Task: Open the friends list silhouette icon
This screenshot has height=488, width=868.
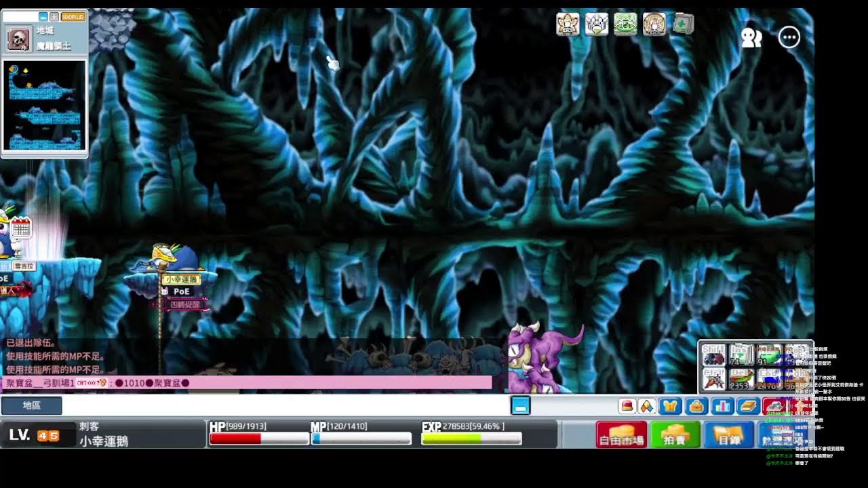Action: 751,37
